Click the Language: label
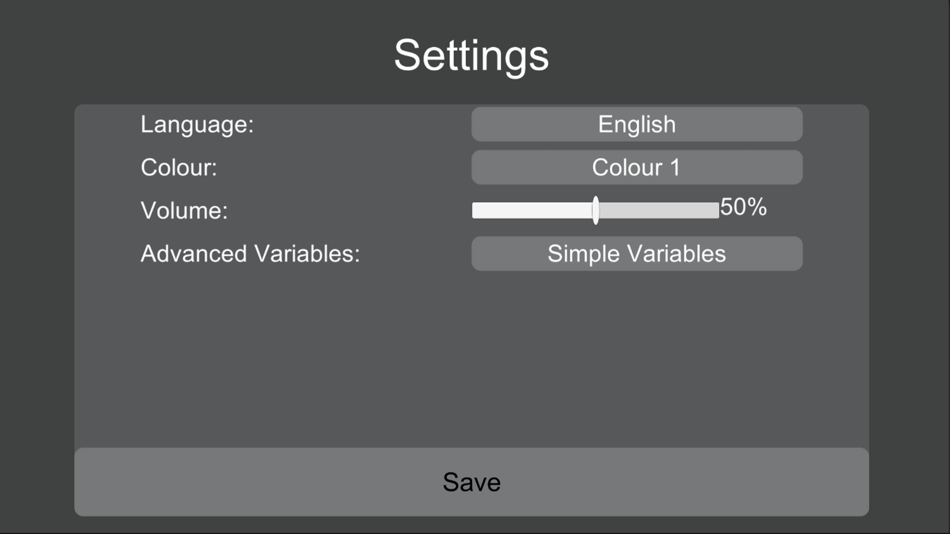This screenshot has height=534, width=950. point(197,125)
